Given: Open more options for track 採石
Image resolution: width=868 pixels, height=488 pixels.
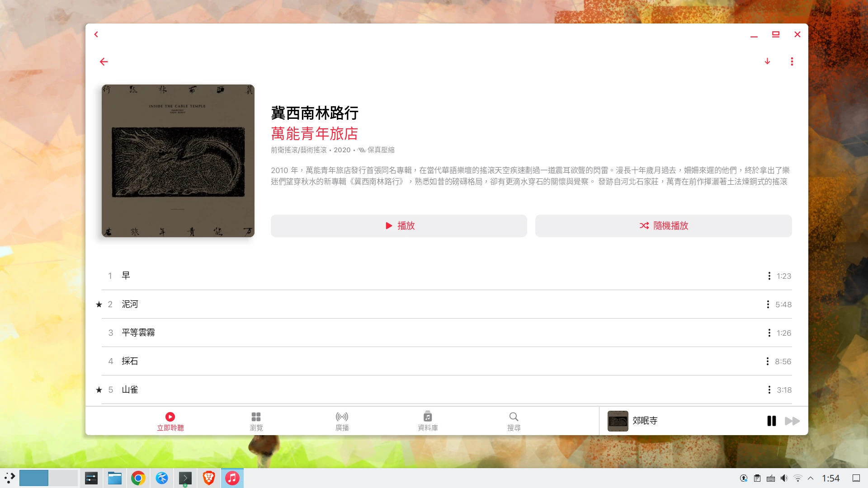Looking at the screenshot, I should click(767, 361).
